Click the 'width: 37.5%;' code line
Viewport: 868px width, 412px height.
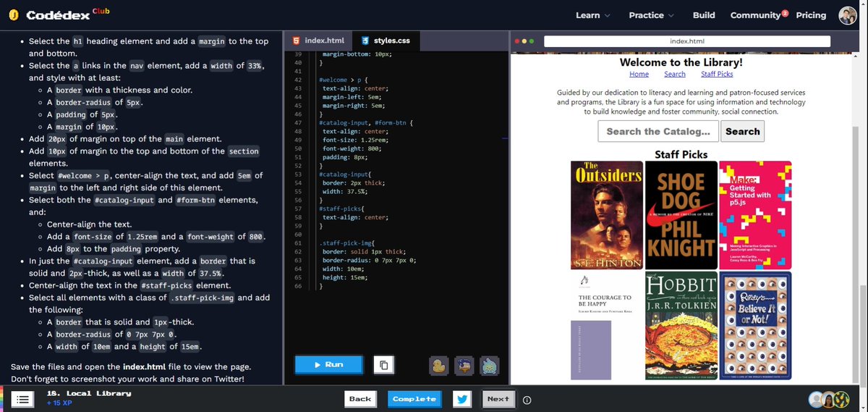346,192
